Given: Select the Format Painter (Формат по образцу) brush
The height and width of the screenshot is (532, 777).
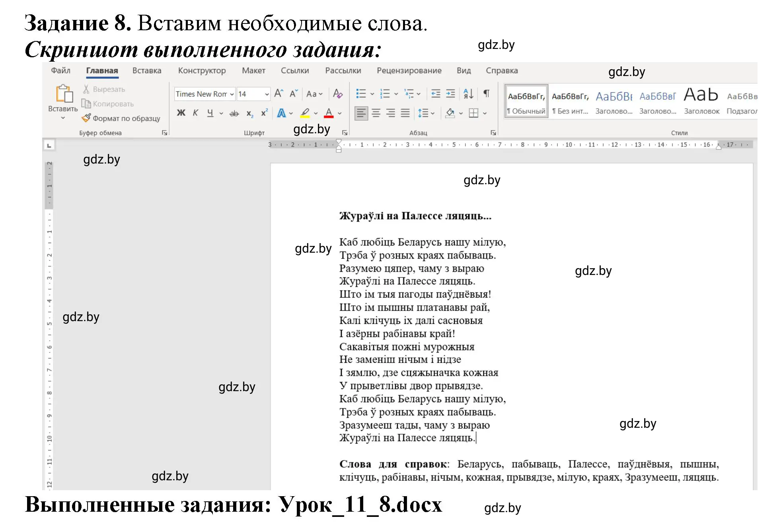Looking at the screenshot, I should tap(86, 118).
